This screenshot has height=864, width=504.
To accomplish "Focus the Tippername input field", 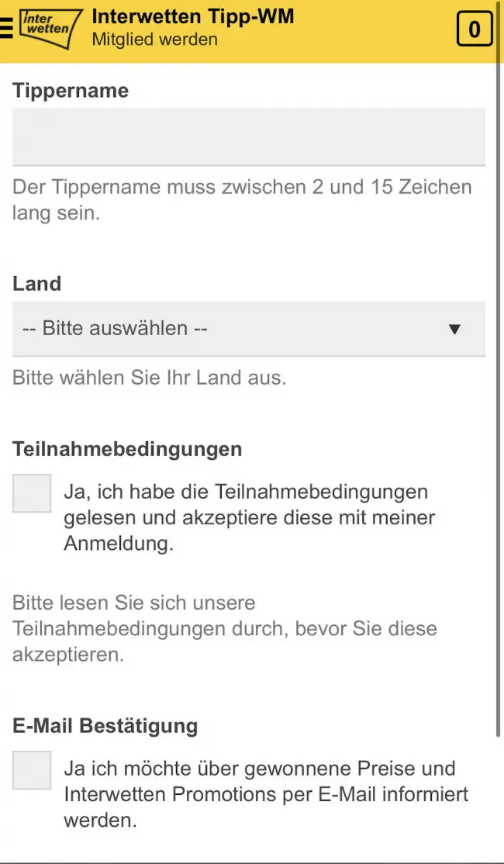I will click(x=249, y=137).
